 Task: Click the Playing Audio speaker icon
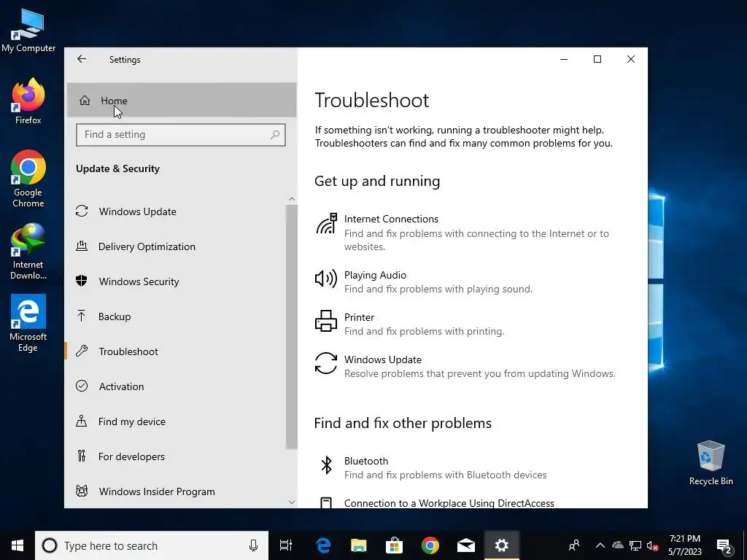(x=326, y=278)
